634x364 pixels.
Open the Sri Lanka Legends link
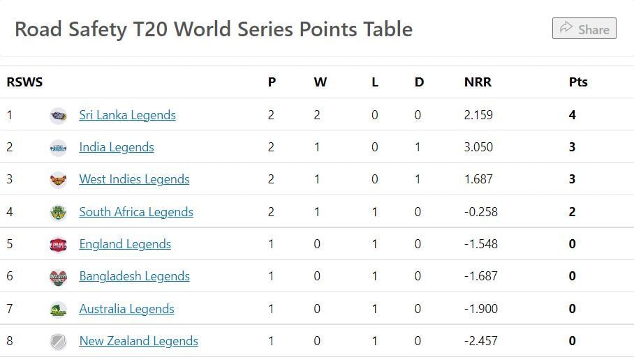[x=127, y=115]
